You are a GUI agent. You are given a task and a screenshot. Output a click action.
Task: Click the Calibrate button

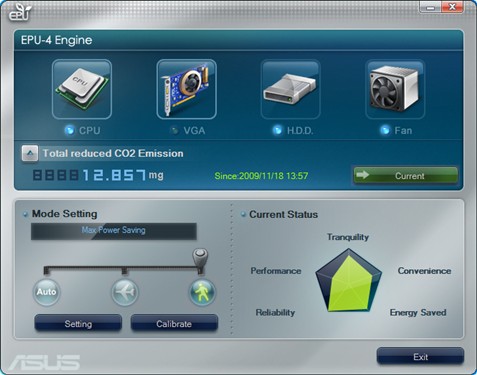[x=174, y=323]
